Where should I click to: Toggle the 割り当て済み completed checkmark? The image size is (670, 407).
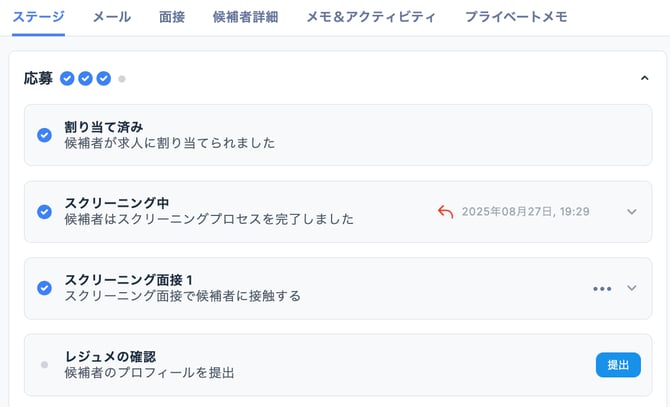(x=44, y=135)
